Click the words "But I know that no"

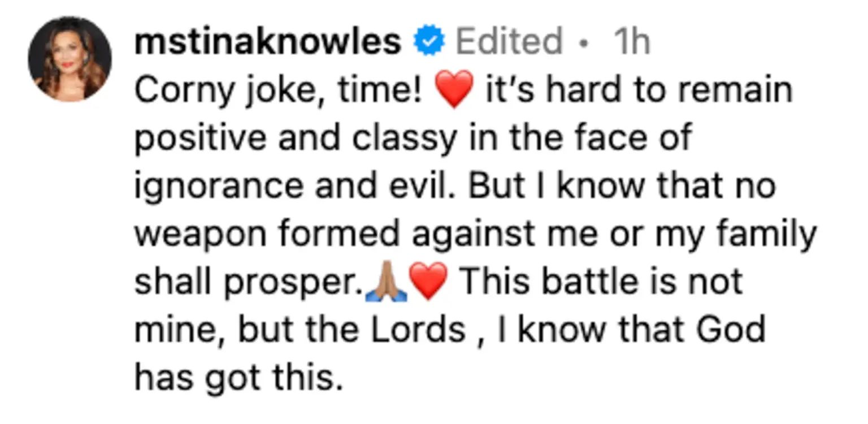tap(622, 187)
